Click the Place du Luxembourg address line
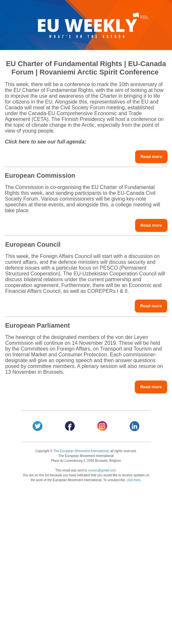Image resolution: width=172 pixels, height=644 pixels. [86, 461]
